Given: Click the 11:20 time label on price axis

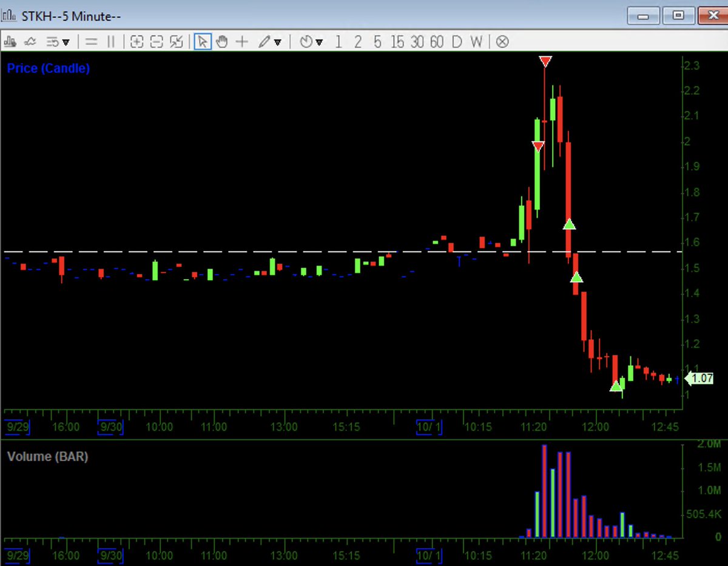Looking at the screenshot, I should [533, 427].
